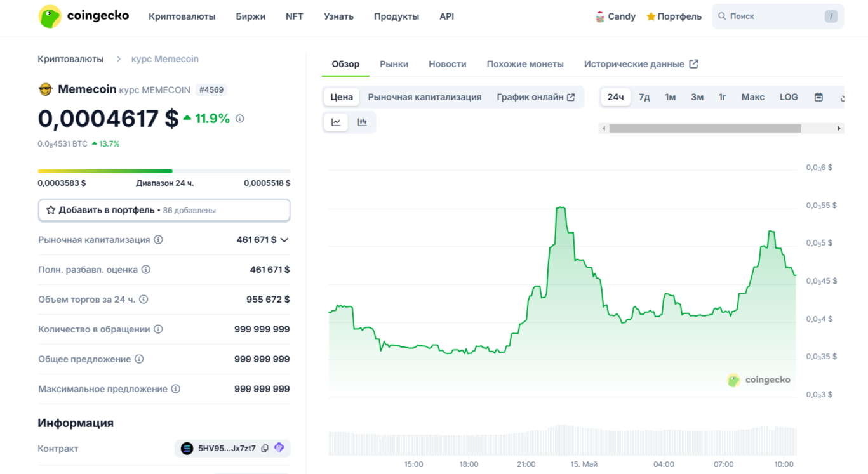
Task: Click the Candy link
Action: [615, 16]
